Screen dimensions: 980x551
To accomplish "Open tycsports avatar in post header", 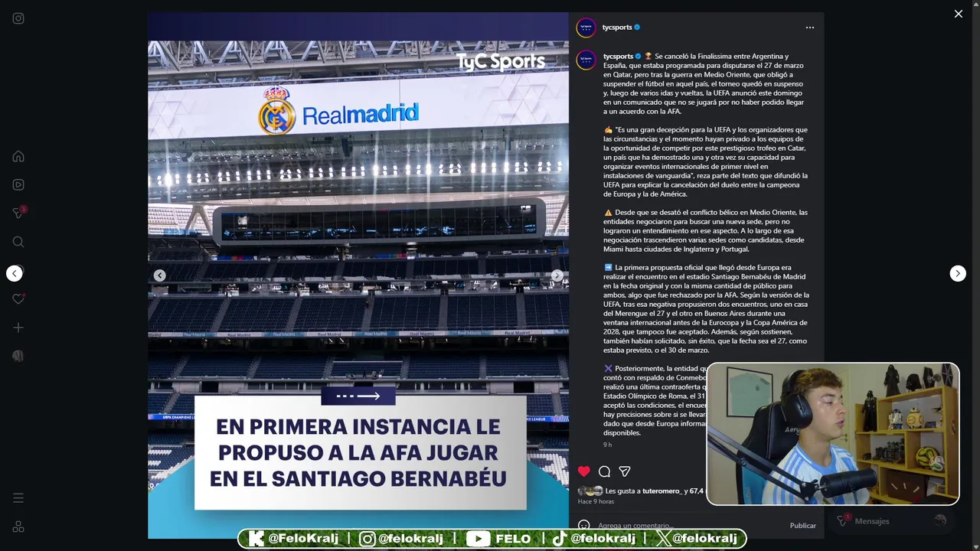I will click(x=586, y=28).
